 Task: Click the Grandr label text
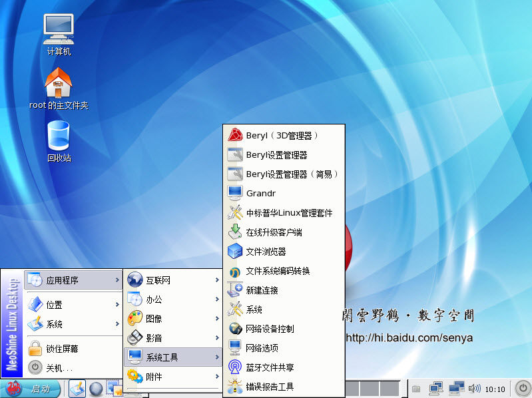[x=261, y=194]
